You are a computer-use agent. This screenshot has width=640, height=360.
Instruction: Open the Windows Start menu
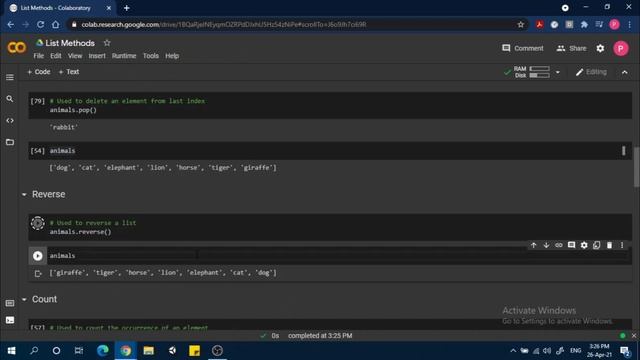(x=11, y=351)
